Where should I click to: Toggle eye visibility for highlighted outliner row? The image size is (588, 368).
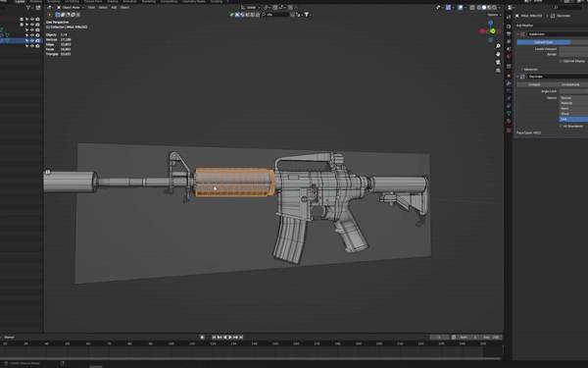coord(32,40)
